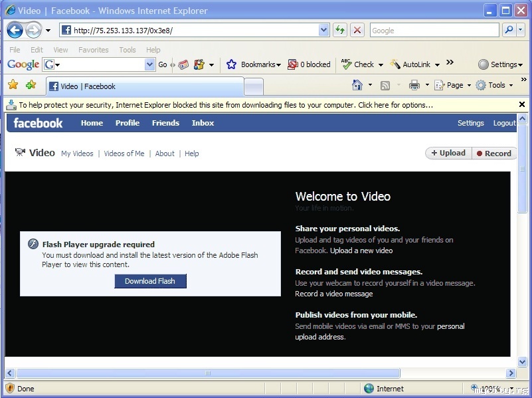Open the Profile link

coord(128,123)
